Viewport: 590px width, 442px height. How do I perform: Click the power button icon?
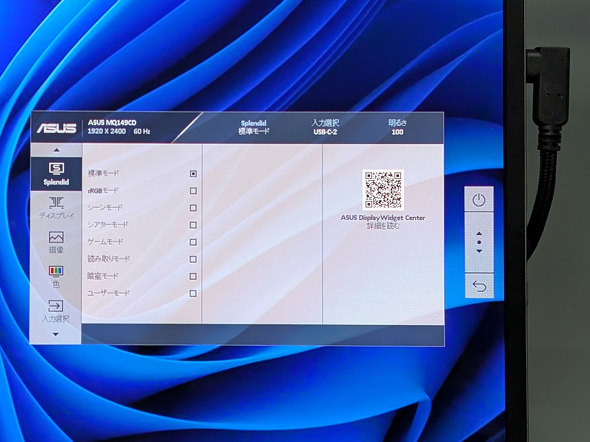[479, 199]
